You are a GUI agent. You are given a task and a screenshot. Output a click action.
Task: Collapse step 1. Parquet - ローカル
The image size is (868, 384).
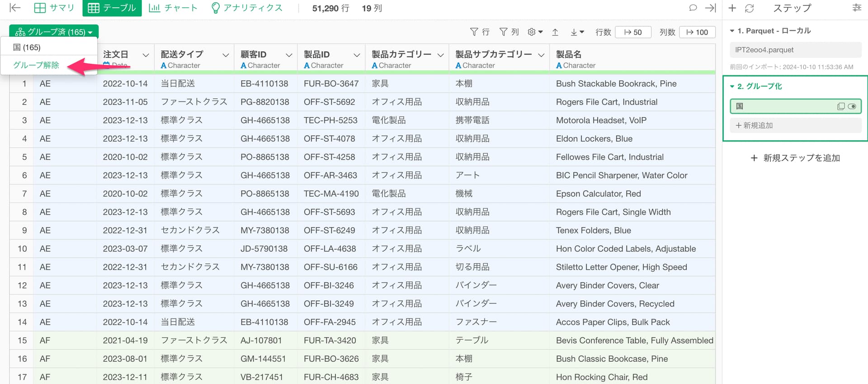[x=732, y=31]
